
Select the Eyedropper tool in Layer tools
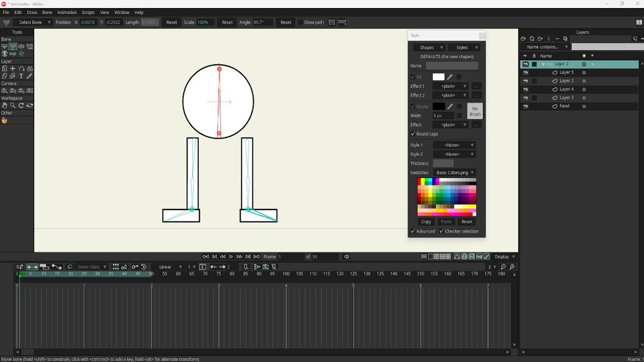pos(30,76)
